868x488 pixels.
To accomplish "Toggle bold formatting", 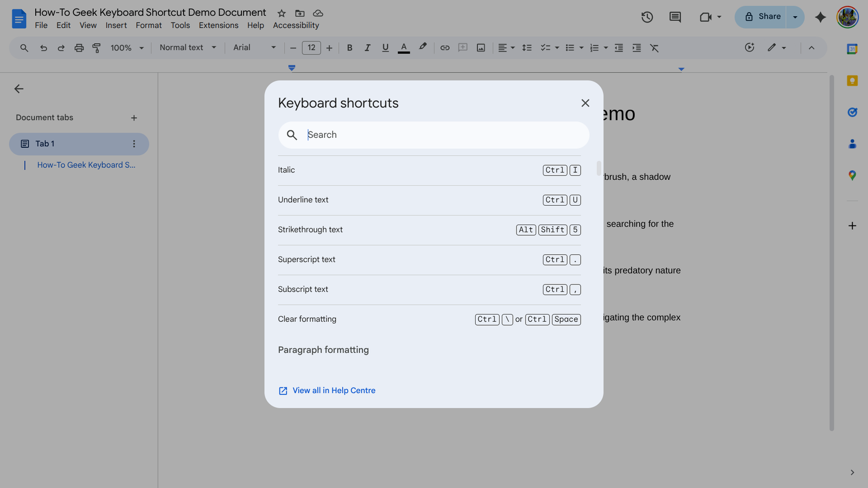I will (x=349, y=47).
